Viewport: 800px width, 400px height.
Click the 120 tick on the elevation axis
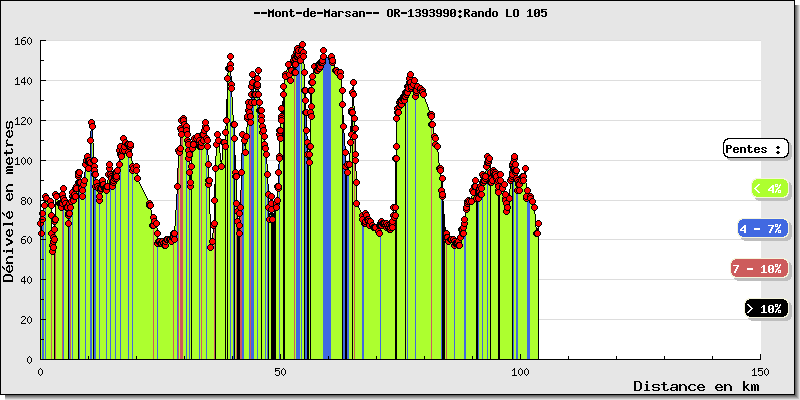tap(24, 121)
